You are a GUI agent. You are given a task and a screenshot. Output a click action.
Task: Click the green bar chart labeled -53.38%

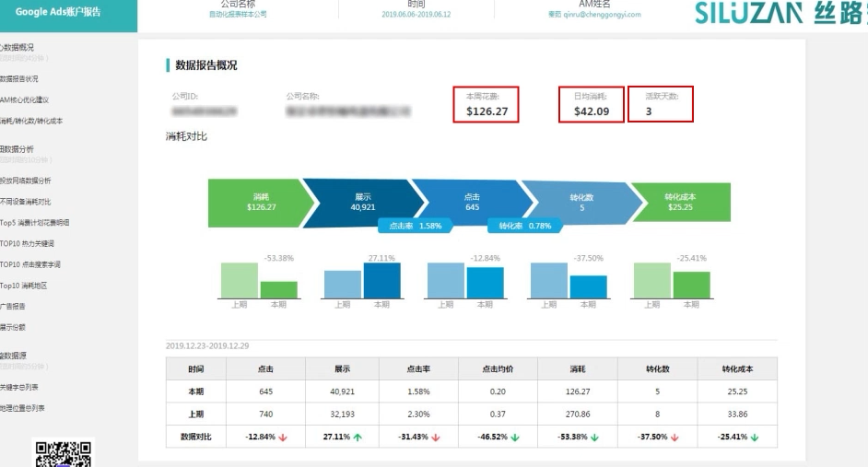click(x=259, y=281)
